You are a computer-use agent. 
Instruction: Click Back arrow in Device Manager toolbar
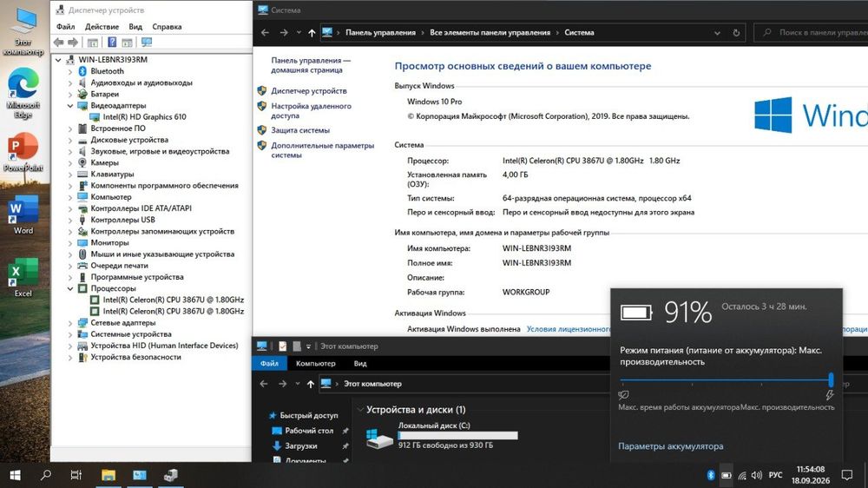coord(59,42)
